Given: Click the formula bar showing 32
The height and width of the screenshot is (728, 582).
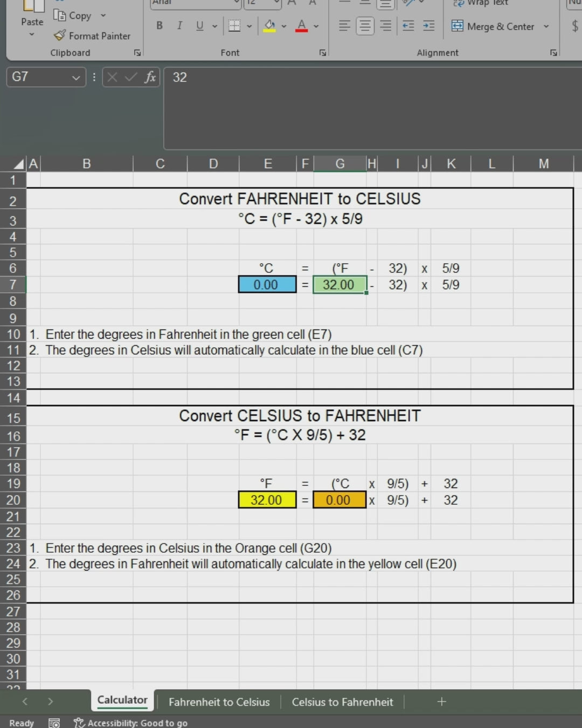Looking at the screenshot, I should pos(372,108).
